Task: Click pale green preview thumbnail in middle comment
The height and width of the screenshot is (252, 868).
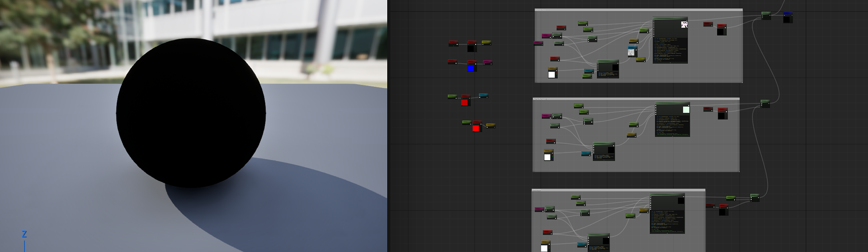Action: [x=686, y=109]
